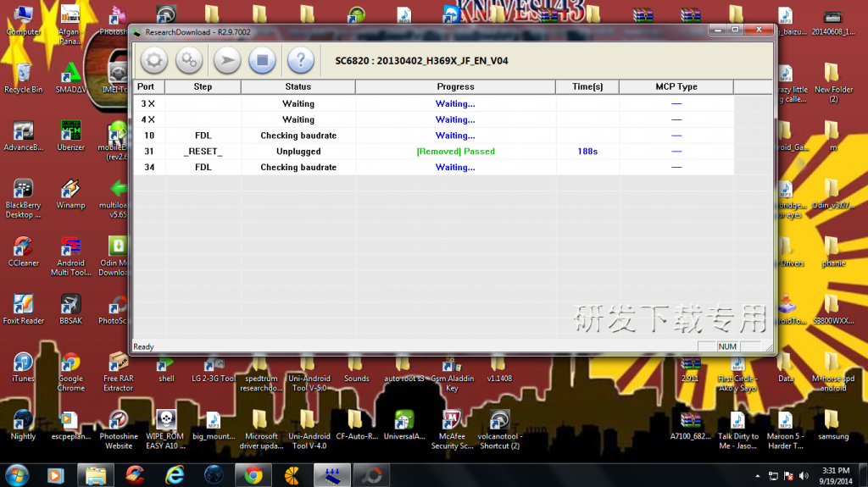Viewport: 868px width, 487px height.
Task: Open the Action Center flag tray icon
Action: coord(788,476)
